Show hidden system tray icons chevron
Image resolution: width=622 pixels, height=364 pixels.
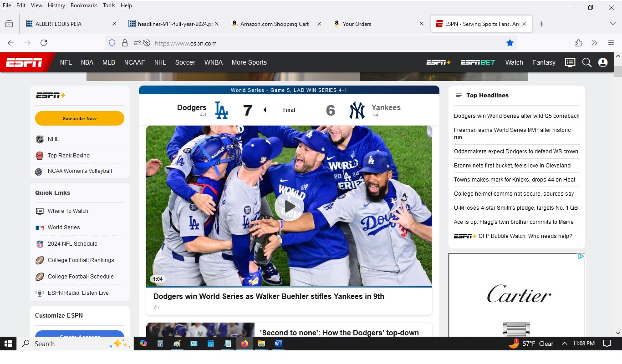coord(564,344)
